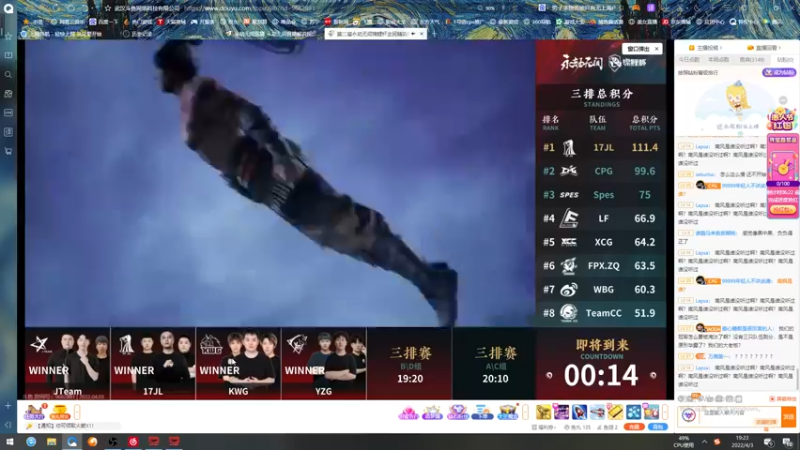Click the 00:14 countdown timer
This screenshot has height=450, width=800.
pos(601,376)
